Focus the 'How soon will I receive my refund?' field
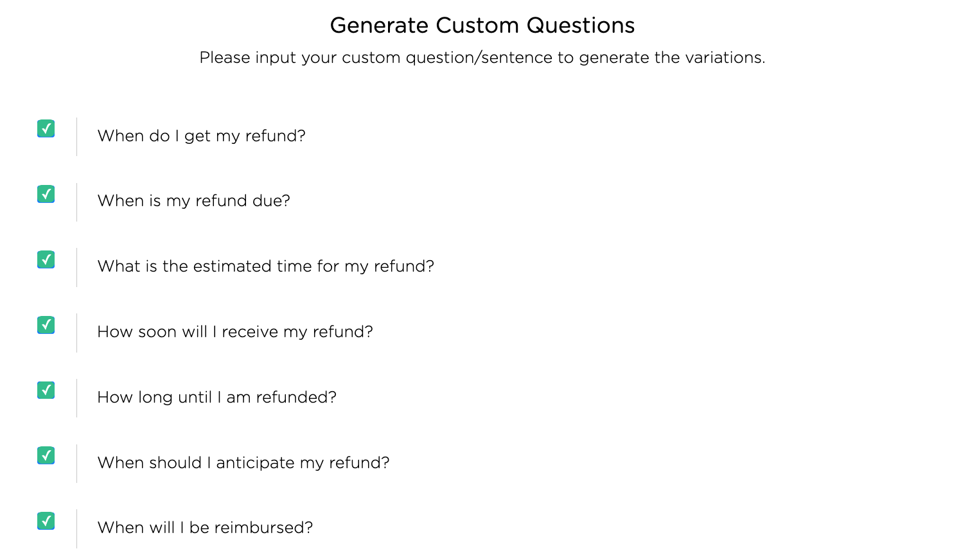Viewport: 970px width, 560px height. (x=234, y=332)
